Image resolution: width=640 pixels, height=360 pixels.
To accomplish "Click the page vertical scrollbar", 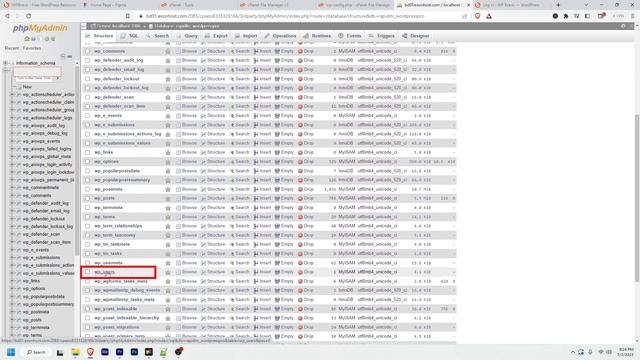I will (637, 198).
